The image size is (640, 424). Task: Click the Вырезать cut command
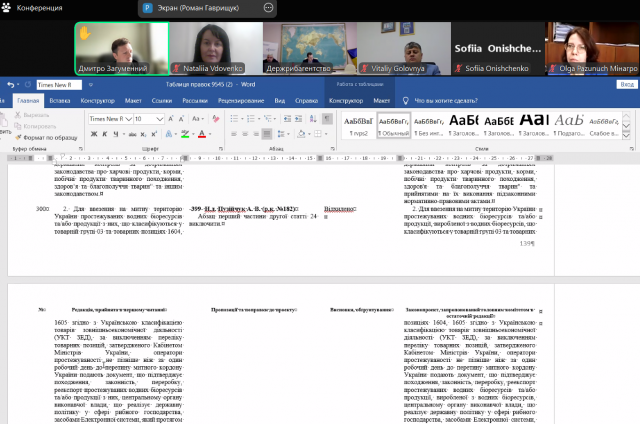[x=32, y=115]
